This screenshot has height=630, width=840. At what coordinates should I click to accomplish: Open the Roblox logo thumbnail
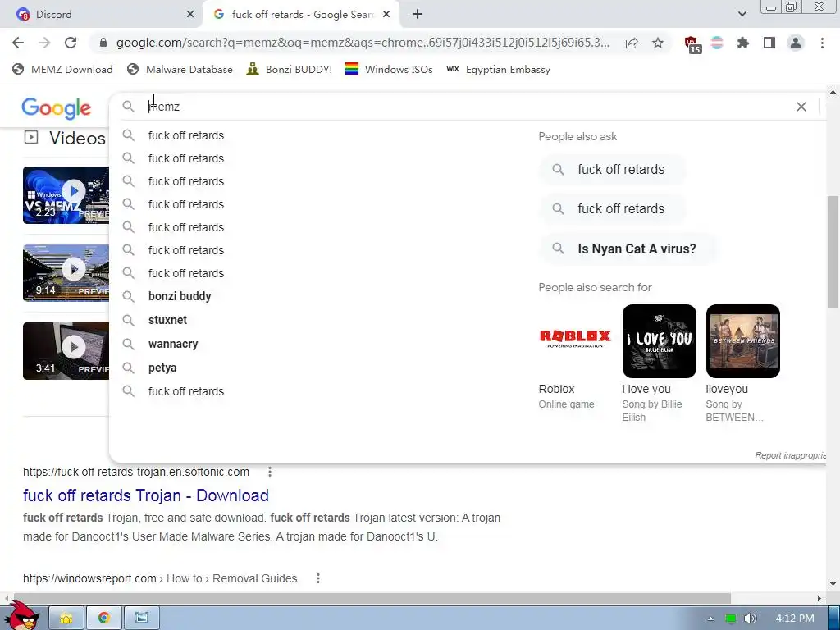[x=575, y=340]
